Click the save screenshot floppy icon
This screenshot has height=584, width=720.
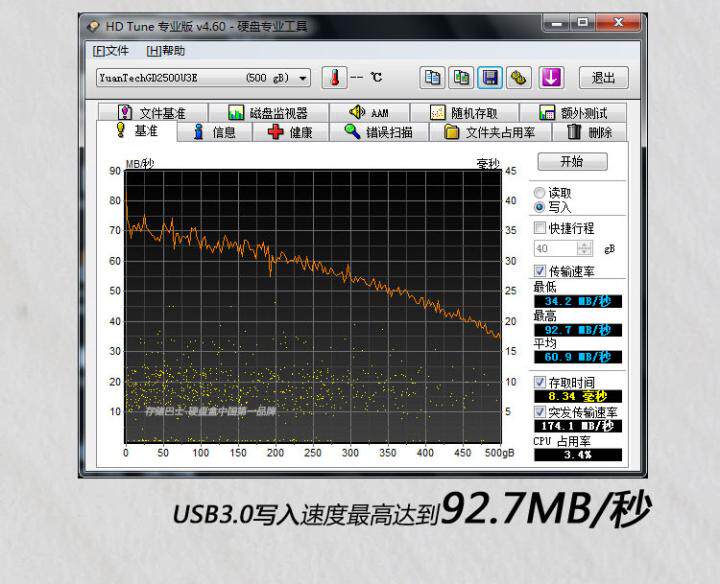490,78
